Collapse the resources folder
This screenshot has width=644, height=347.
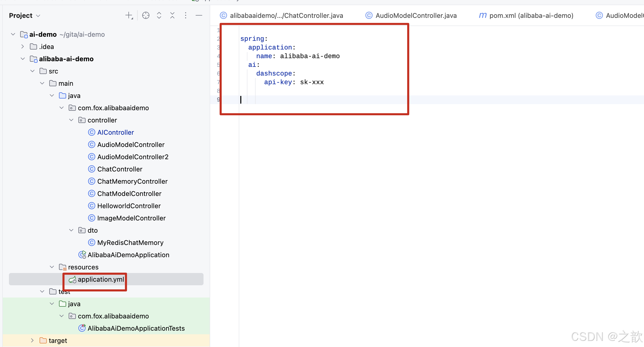tap(52, 267)
